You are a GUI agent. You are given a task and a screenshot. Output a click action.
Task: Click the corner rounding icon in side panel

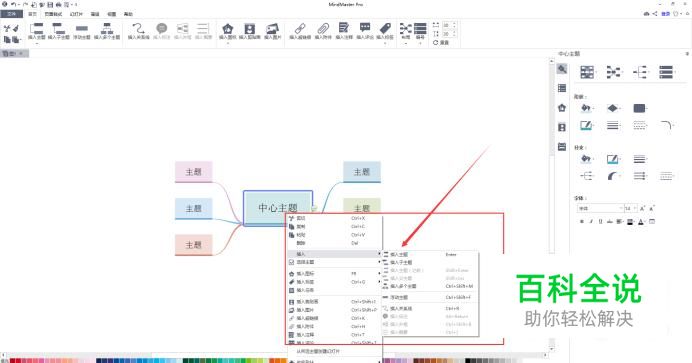666,126
